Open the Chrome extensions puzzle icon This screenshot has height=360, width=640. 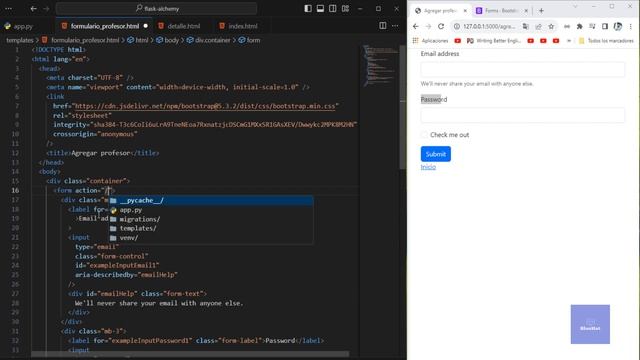click(579, 26)
